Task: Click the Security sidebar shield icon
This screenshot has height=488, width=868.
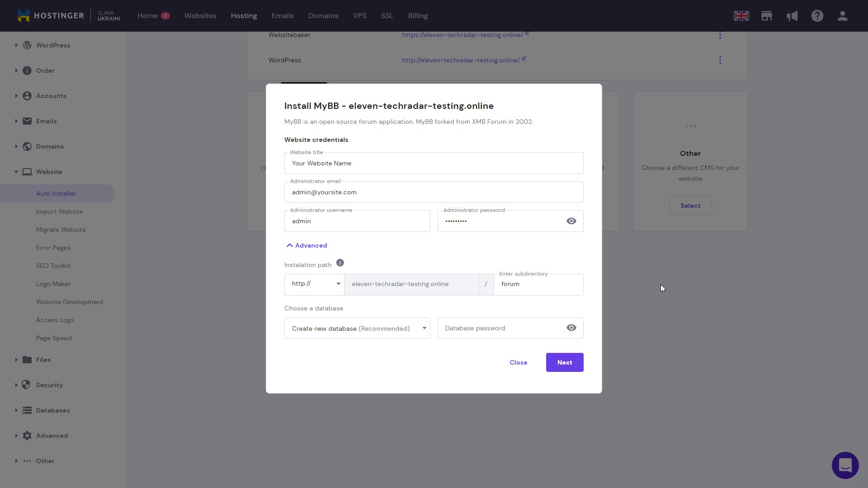Action: click(x=26, y=385)
